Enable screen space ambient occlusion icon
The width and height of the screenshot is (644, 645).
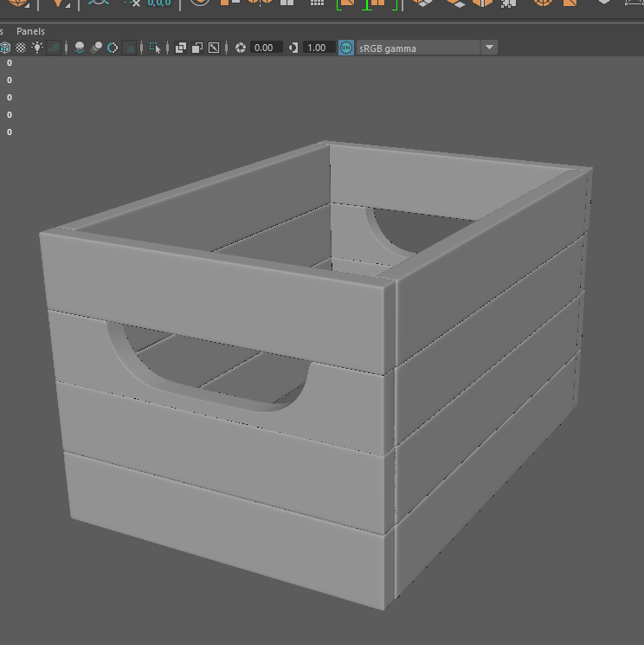point(80,48)
